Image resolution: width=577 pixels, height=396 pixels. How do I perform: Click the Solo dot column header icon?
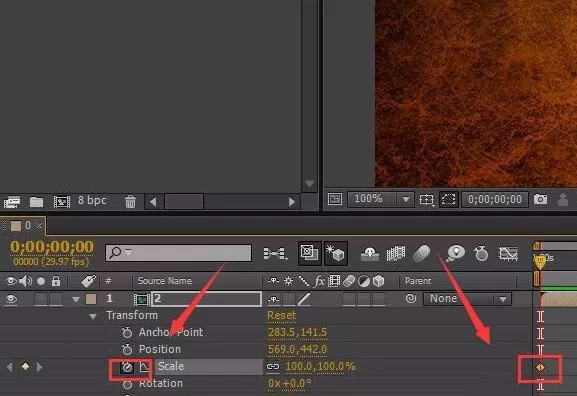click(41, 281)
